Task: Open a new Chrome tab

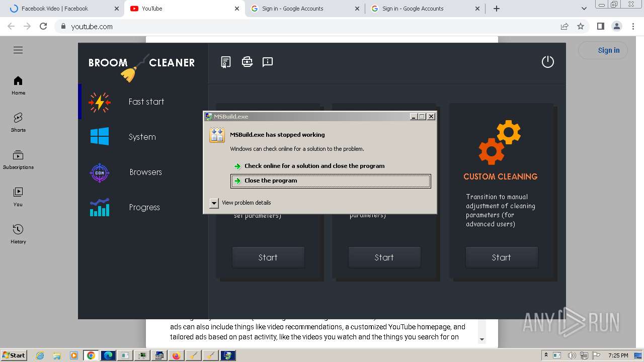Action: pos(497,9)
